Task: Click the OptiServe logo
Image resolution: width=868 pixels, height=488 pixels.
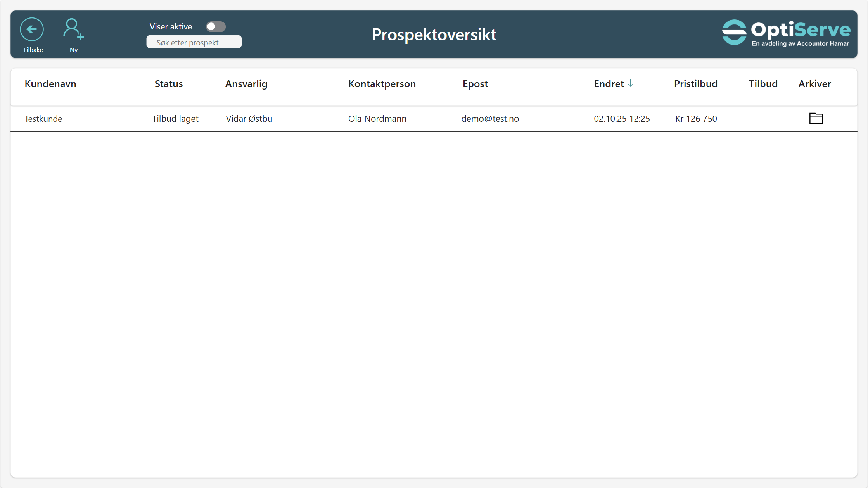Action: coord(786,33)
